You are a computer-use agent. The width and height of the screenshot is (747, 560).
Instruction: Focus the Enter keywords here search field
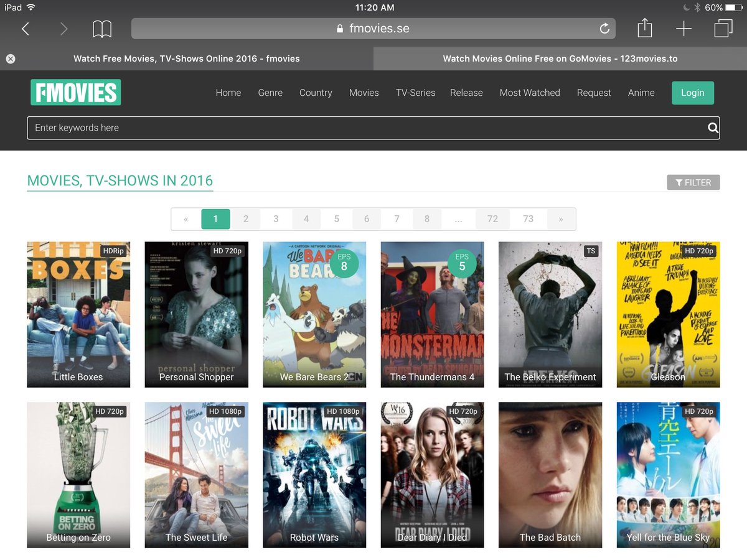tap(374, 128)
